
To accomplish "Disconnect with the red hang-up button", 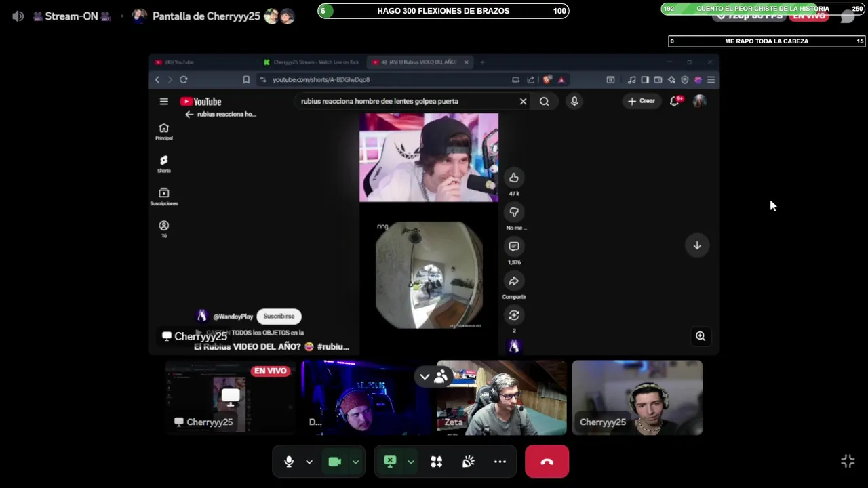I will click(x=547, y=462).
